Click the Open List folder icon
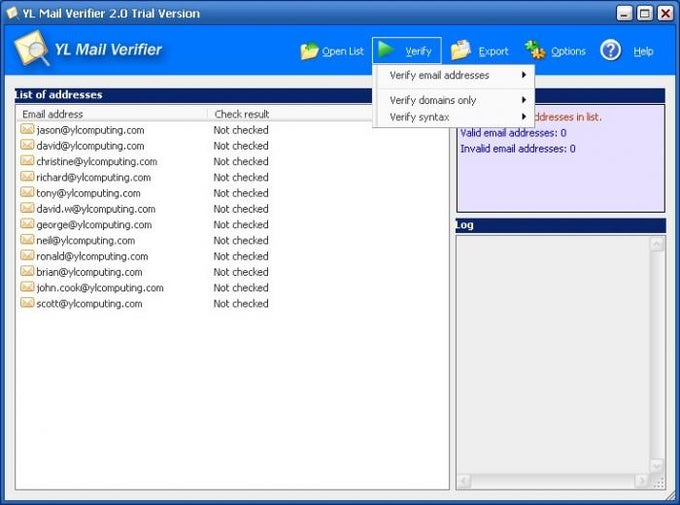This screenshot has height=505, width=680. click(x=309, y=51)
